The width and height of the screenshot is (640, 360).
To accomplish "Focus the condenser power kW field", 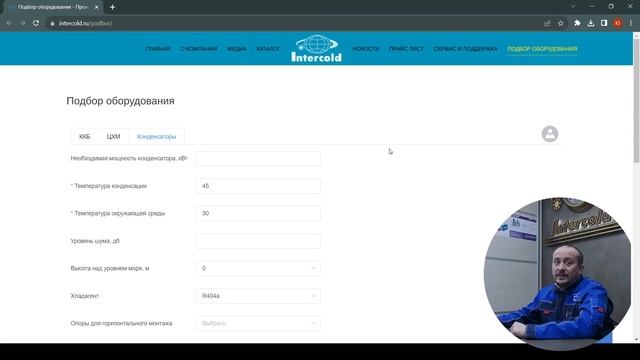I will 258,158.
